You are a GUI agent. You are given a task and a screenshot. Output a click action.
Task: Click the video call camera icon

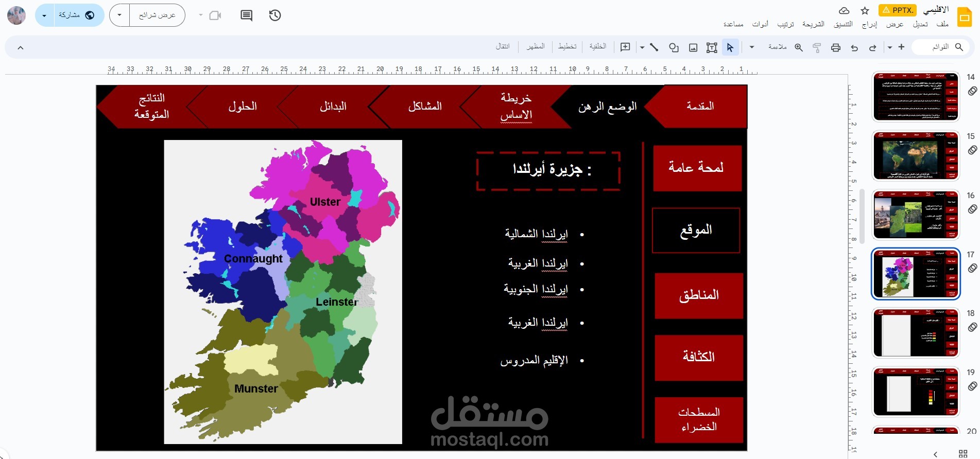(x=215, y=15)
